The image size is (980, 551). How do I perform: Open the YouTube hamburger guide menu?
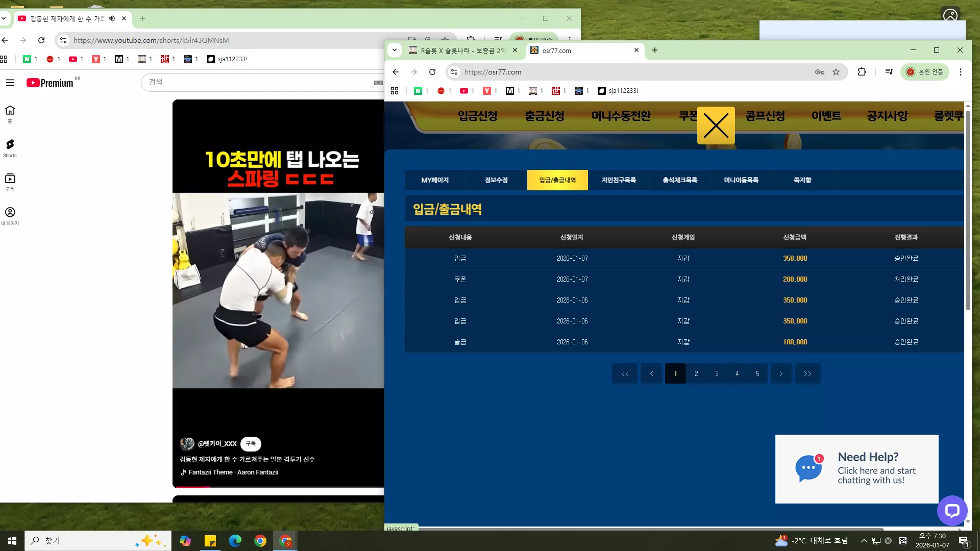10,83
